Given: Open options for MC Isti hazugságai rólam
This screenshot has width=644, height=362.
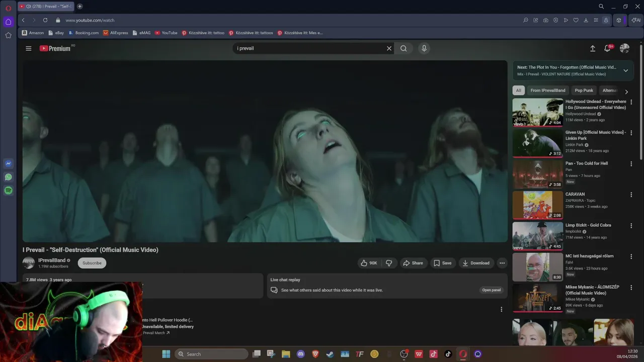Looking at the screenshot, I should click(x=631, y=256).
